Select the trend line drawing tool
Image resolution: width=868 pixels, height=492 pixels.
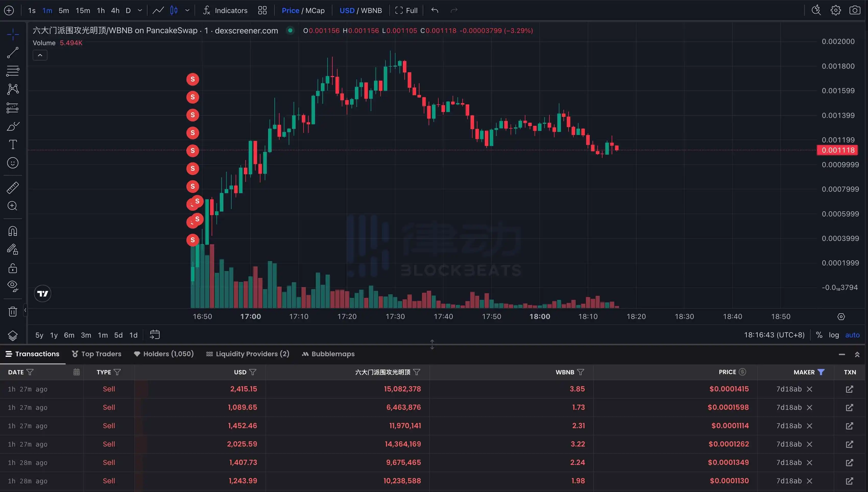pos(13,53)
